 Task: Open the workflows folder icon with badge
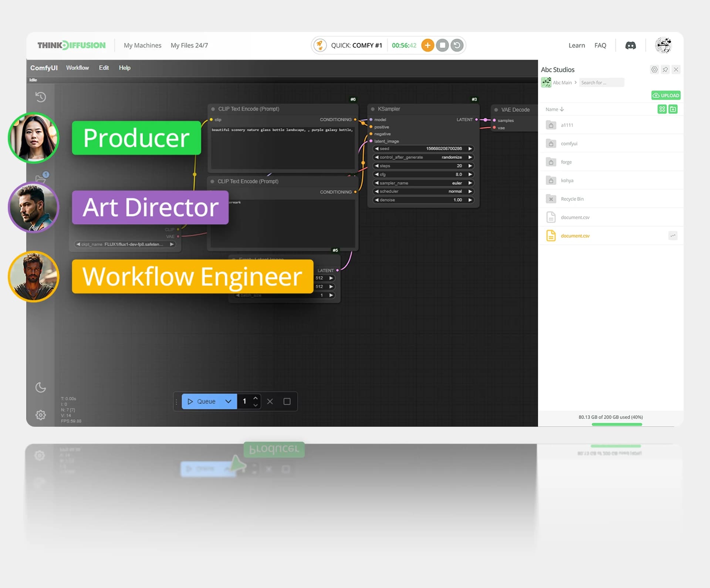tap(41, 178)
